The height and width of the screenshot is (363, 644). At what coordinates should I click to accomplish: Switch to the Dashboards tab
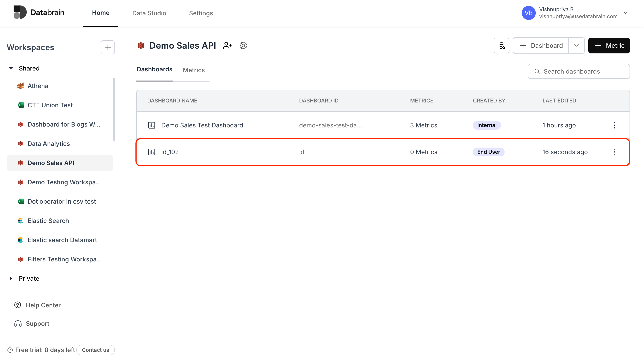coord(155,69)
